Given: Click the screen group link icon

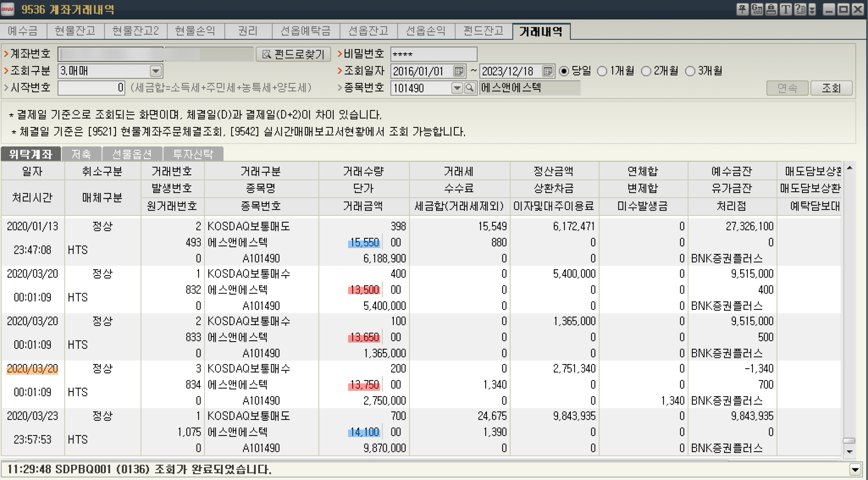Looking at the screenshot, I should pos(757,9).
